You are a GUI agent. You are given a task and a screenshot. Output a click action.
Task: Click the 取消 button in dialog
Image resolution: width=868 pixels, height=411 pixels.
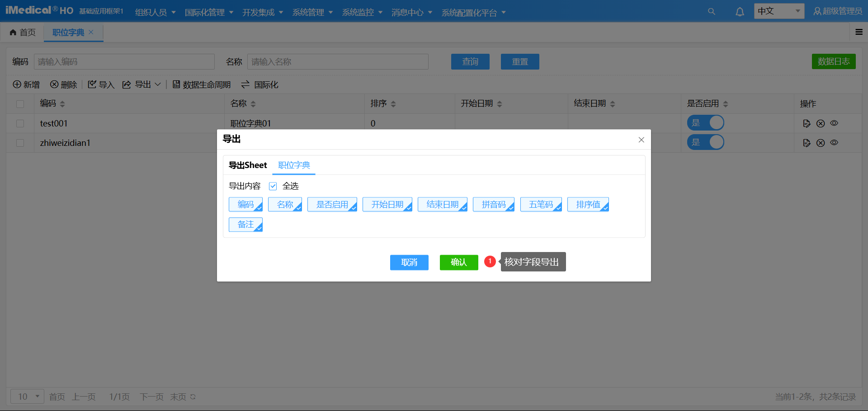(409, 262)
